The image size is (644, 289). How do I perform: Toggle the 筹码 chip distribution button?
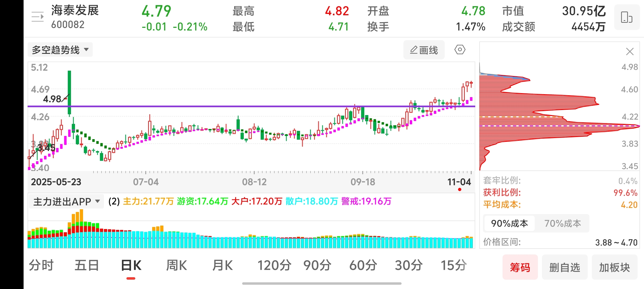[520, 267]
